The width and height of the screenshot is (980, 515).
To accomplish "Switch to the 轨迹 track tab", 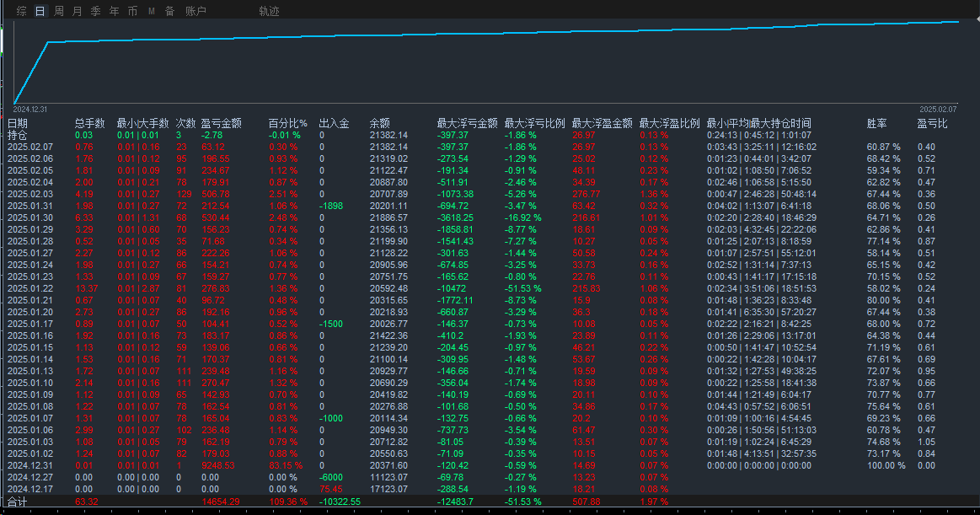I will point(269,11).
